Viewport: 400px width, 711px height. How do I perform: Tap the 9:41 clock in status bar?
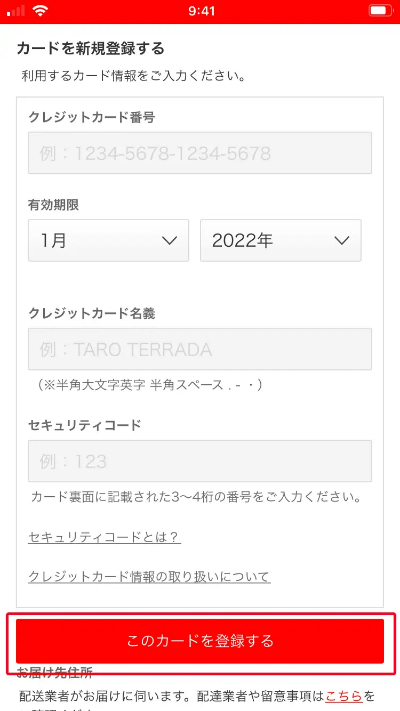coord(201,11)
